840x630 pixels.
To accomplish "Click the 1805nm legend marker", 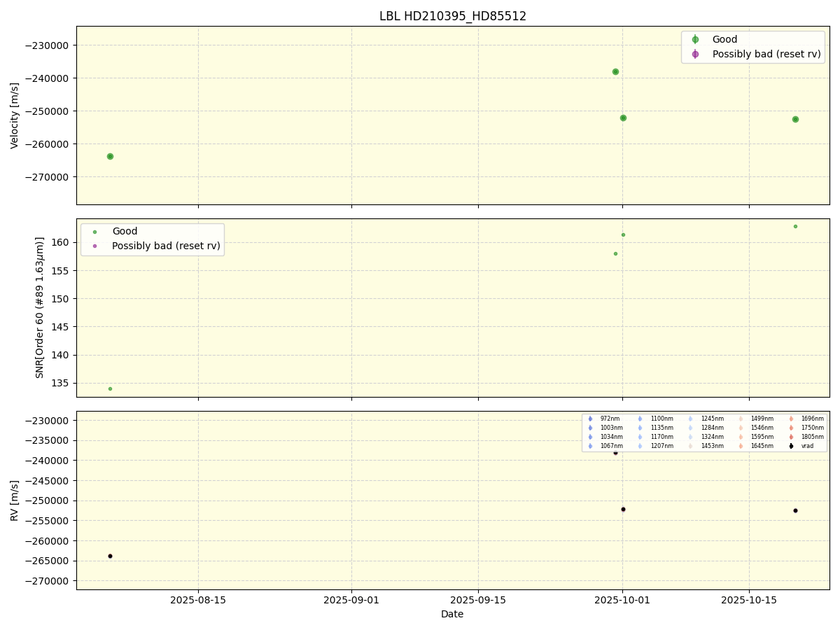I will point(791,437).
